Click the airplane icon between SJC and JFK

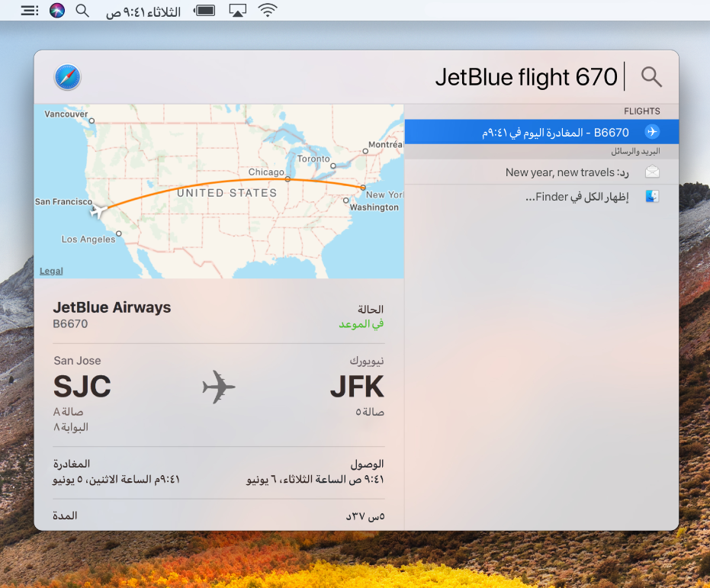click(219, 387)
